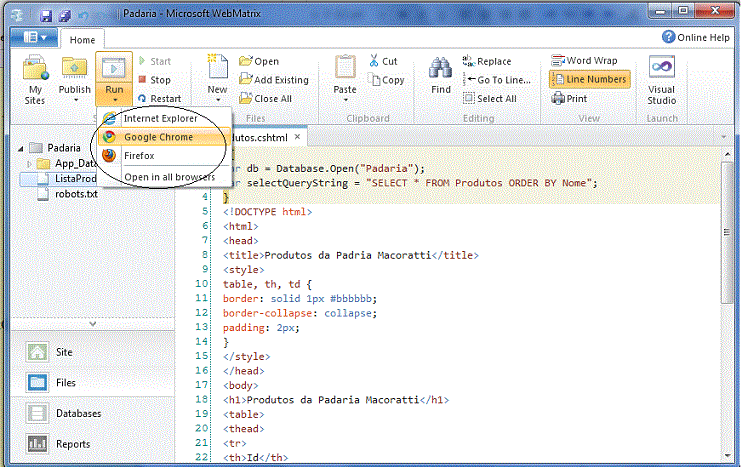Expand the App_Data folder node
The image size is (742, 468).
pyautogui.click(x=30, y=163)
